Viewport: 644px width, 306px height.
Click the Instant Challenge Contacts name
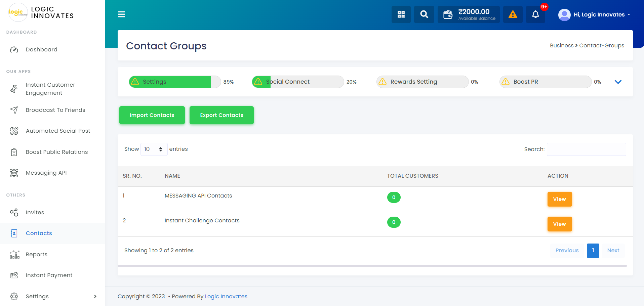coord(202,221)
